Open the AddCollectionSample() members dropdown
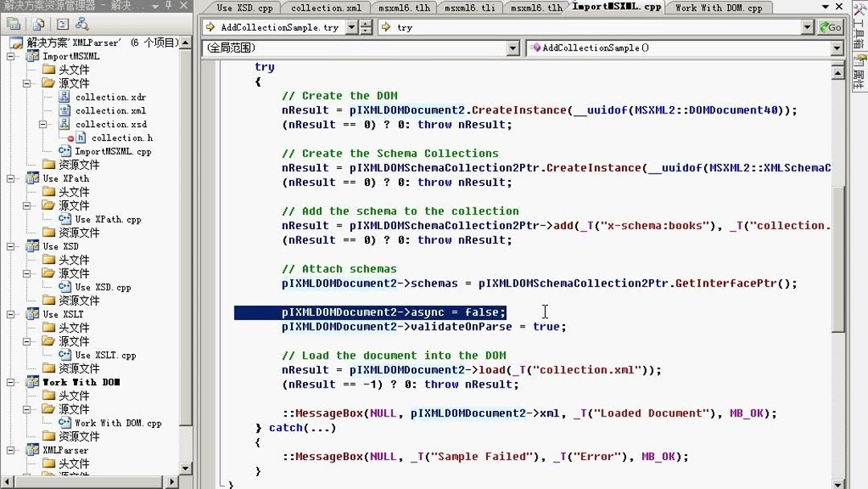Viewport: 868px width, 489px height. (837, 47)
